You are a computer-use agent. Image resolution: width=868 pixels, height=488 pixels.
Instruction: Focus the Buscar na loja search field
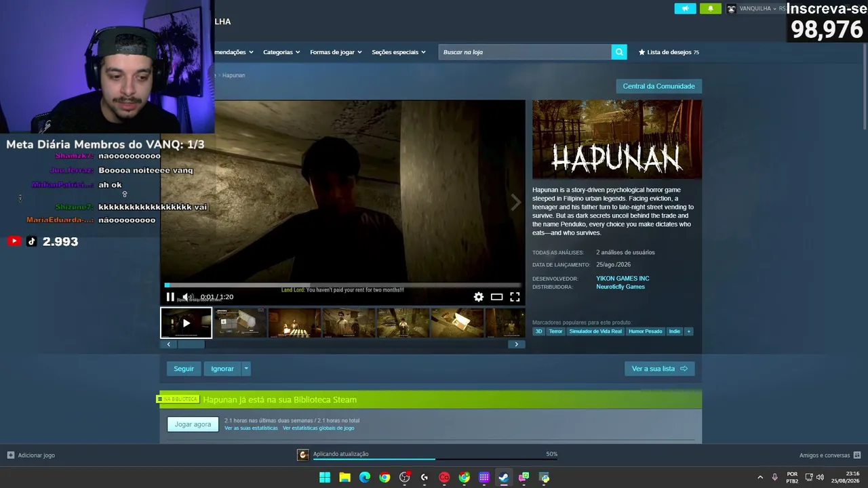[525, 52]
